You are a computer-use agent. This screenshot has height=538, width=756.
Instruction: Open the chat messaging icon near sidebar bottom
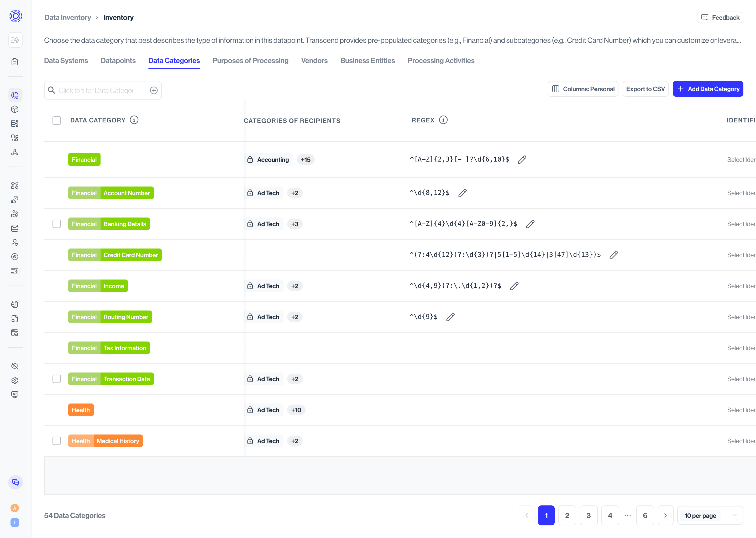15,482
